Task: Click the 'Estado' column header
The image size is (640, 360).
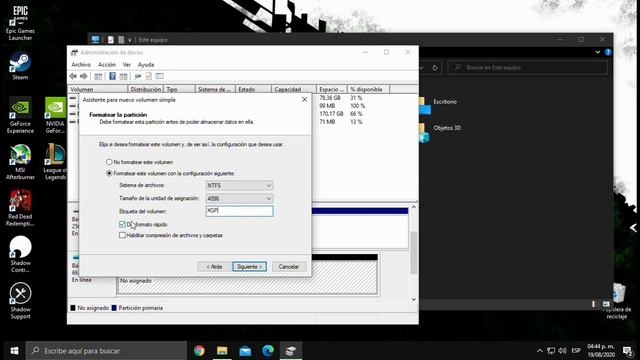Action: 253,89
